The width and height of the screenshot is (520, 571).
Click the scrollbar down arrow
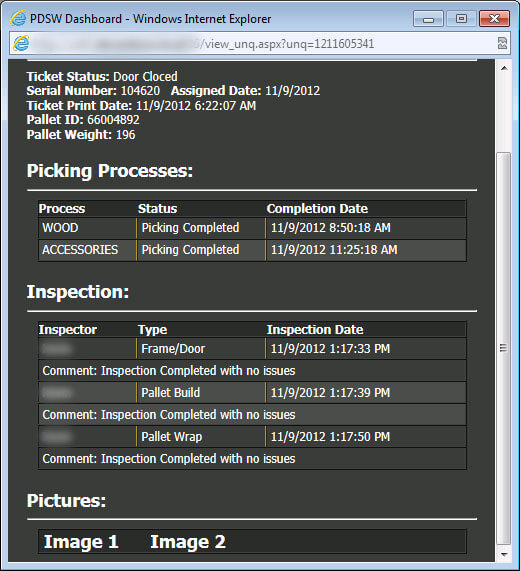504,554
